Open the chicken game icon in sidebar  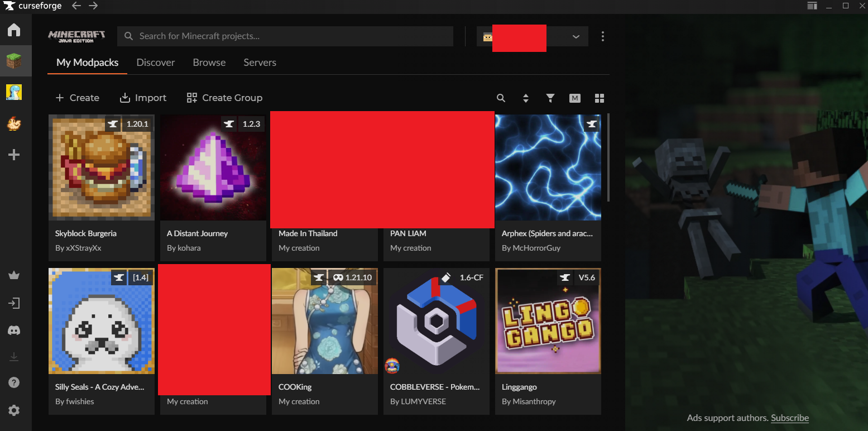coord(14,123)
